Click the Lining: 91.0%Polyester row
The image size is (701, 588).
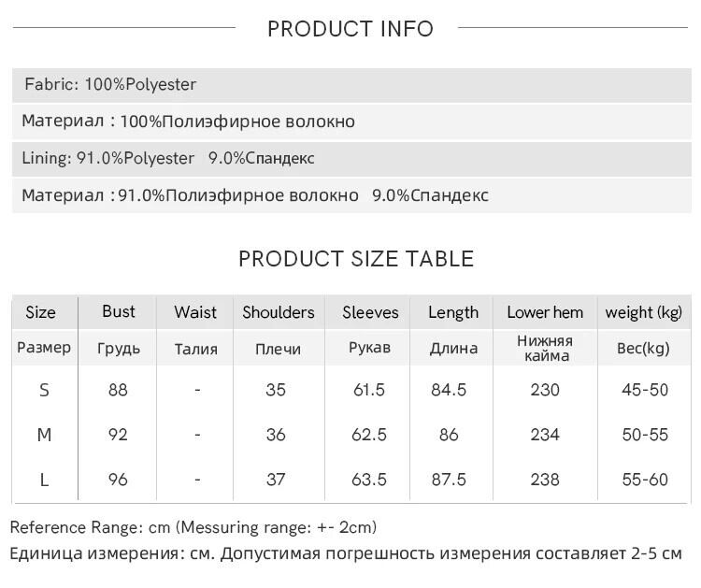point(351,158)
